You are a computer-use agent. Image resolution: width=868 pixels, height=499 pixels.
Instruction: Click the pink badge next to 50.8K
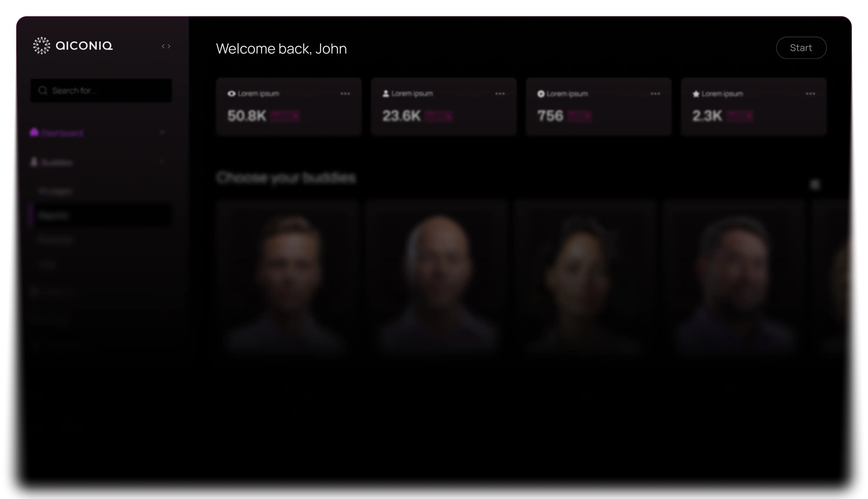[285, 116]
